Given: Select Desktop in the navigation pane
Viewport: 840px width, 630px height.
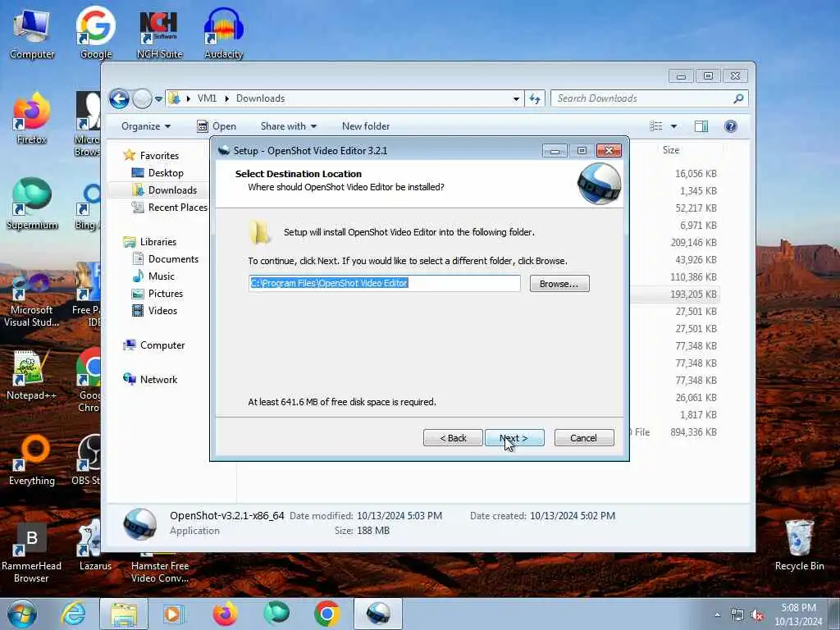Looking at the screenshot, I should pyautogui.click(x=166, y=173).
